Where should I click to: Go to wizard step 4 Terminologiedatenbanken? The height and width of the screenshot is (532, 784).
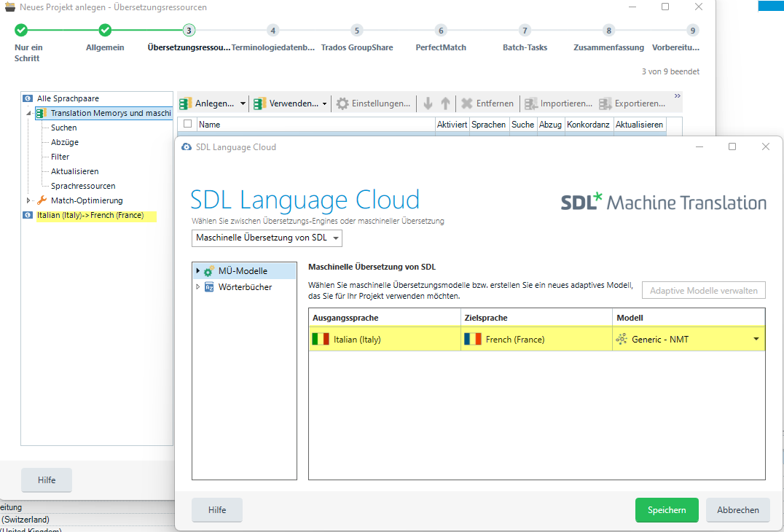pyautogui.click(x=273, y=31)
